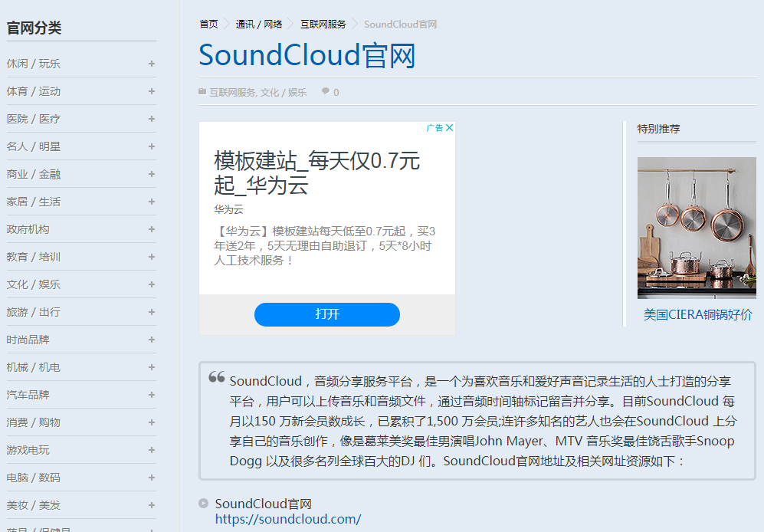Expand the 教育 / 培训 category
This screenshot has height=532, width=764.
click(x=152, y=257)
